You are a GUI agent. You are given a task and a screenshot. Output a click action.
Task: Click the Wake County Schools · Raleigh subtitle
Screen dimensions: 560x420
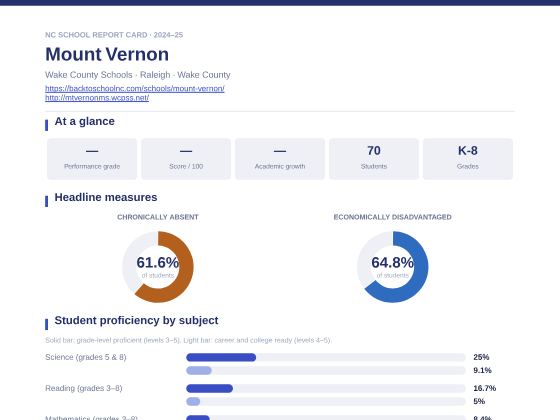click(138, 75)
